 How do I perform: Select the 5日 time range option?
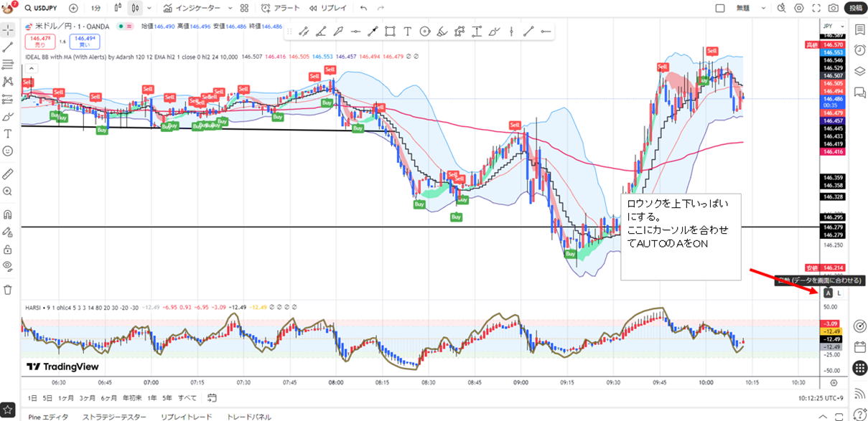coord(47,397)
